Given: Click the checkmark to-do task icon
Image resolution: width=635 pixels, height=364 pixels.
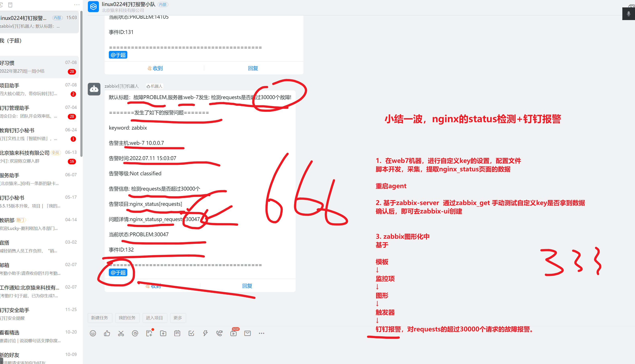Looking at the screenshot, I should 191,333.
